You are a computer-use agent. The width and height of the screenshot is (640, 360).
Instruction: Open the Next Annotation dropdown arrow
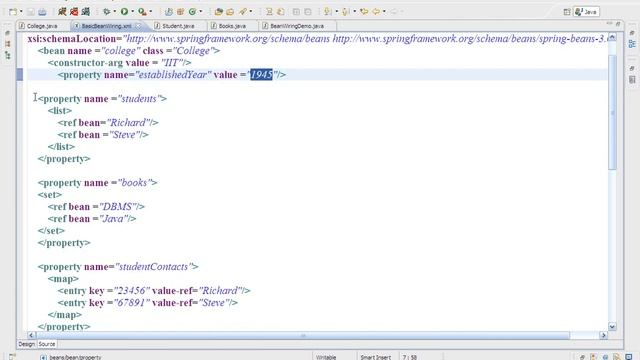click(336, 12)
